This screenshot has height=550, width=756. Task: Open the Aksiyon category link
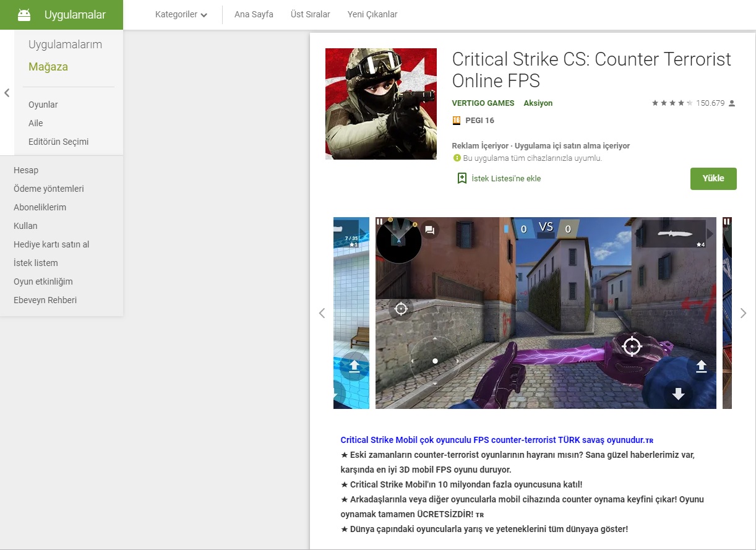pos(538,103)
